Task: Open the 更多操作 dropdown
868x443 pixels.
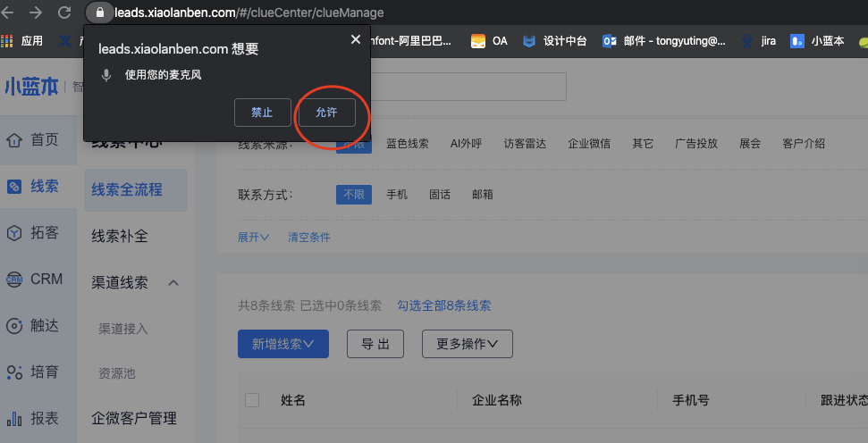Action: [x=467, y=344]
